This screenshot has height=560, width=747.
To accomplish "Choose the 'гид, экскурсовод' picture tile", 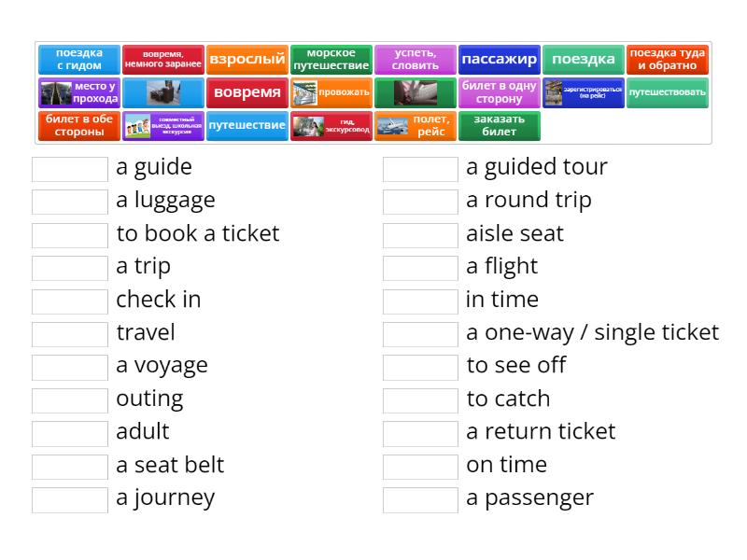I will [331, 126].
